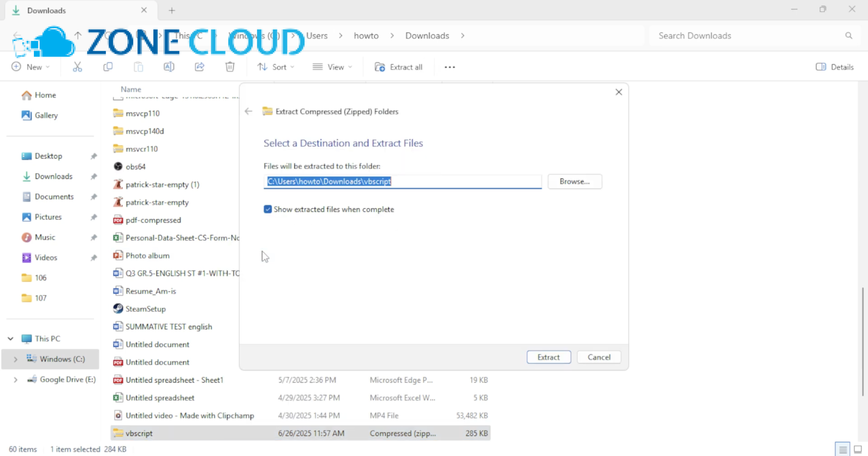The height and width of the screenshot is (456, 868).
Task: Click the extraction folder path field
Action: click(402, 182)
